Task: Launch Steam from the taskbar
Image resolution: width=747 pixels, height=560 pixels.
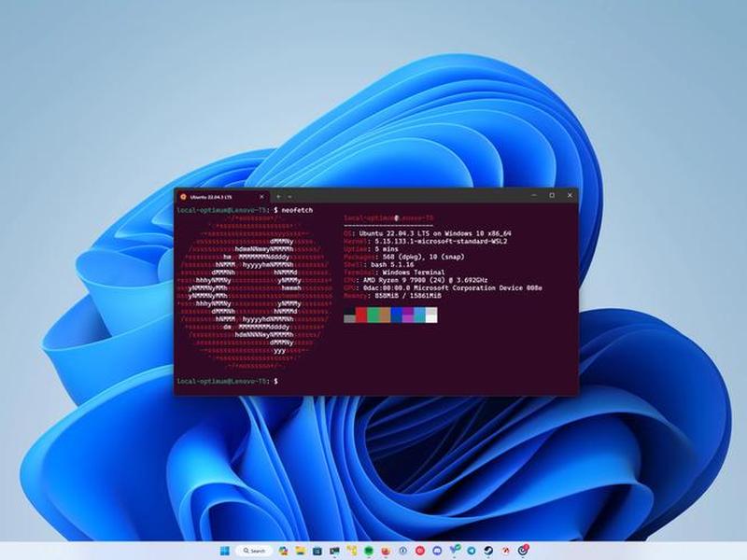Action: (488, 551)
